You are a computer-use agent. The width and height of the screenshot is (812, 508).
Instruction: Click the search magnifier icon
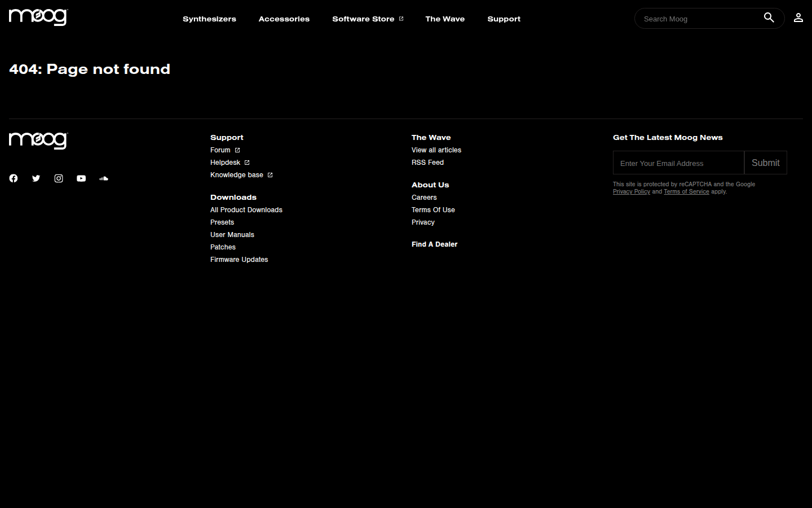pyautogui.click(x=769, y=18)
